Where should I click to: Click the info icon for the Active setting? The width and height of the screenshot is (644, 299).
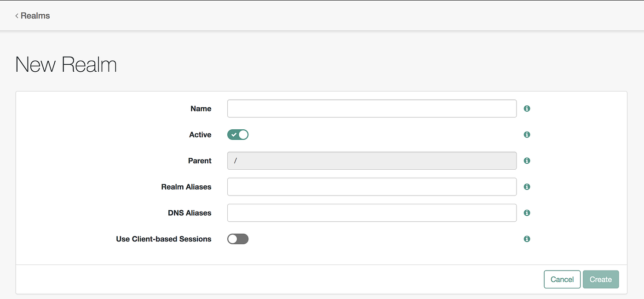(527, 135)
